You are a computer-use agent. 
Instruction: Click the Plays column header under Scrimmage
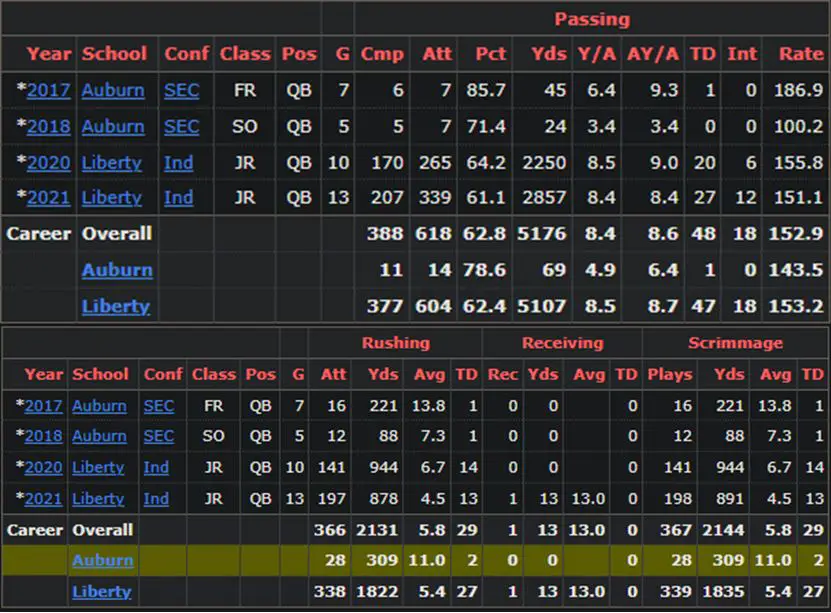coord(669,375)
